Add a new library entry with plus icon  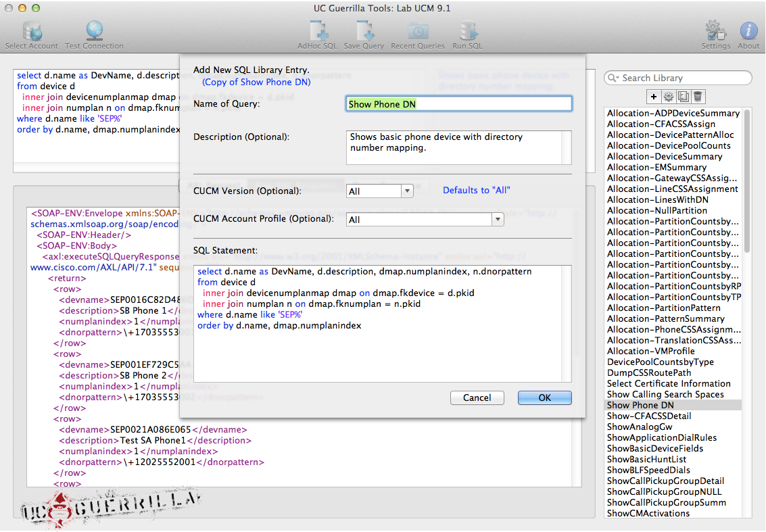coord(654,97)
